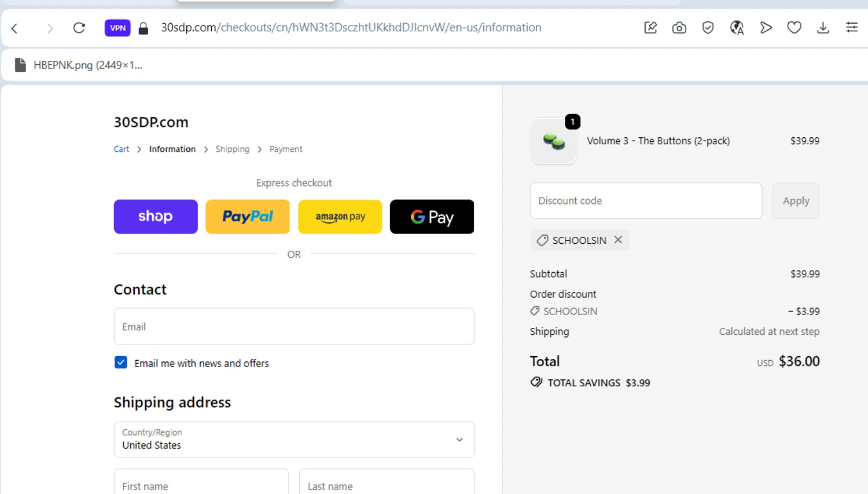Check out with Shop Pay
Image resolution: width=868 pixels, height=494 pixels.
(156, 217)
